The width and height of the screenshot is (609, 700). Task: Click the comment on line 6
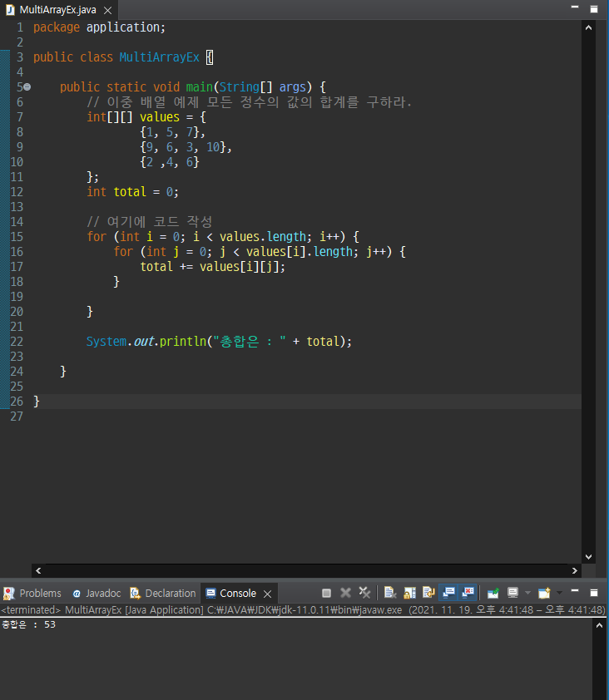tap(249, 102)
